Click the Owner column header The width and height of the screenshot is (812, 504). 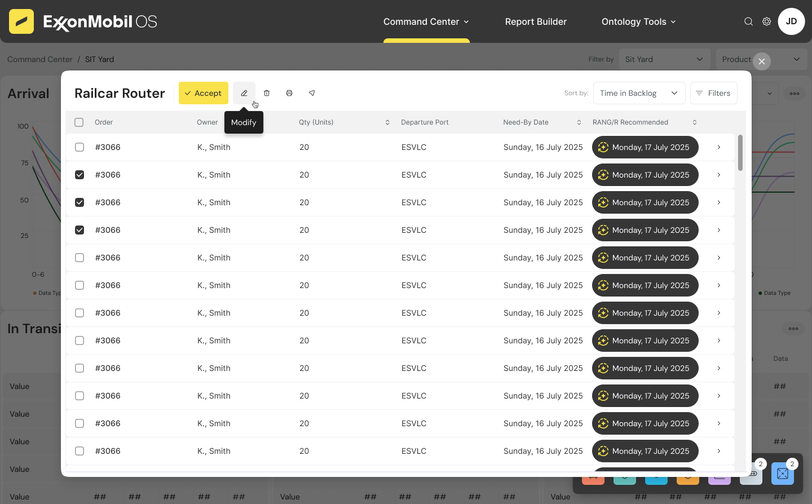tap(207, 122)
